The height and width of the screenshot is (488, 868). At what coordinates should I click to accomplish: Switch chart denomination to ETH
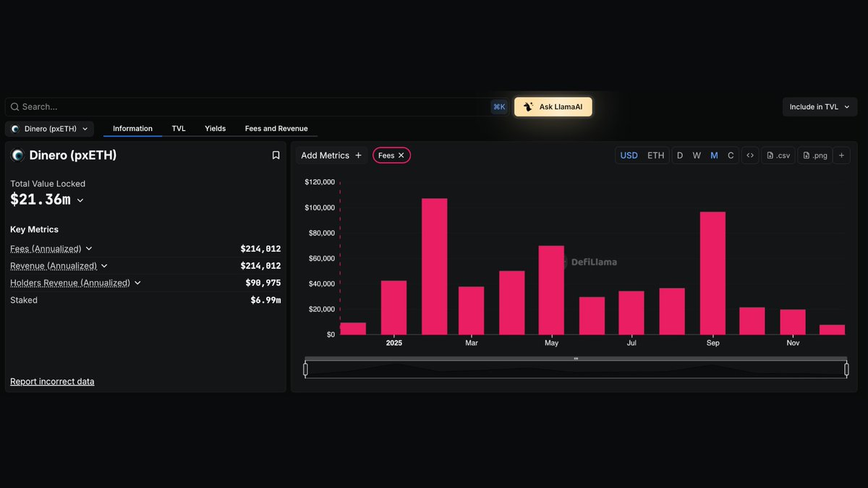click(x=655, y=155)
